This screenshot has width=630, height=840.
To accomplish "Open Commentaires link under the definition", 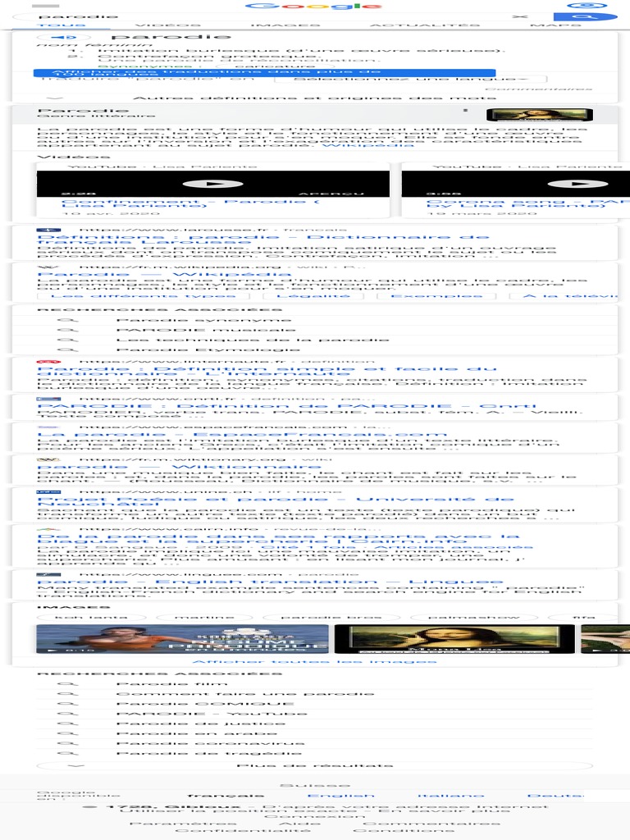I will pos(538,89).
